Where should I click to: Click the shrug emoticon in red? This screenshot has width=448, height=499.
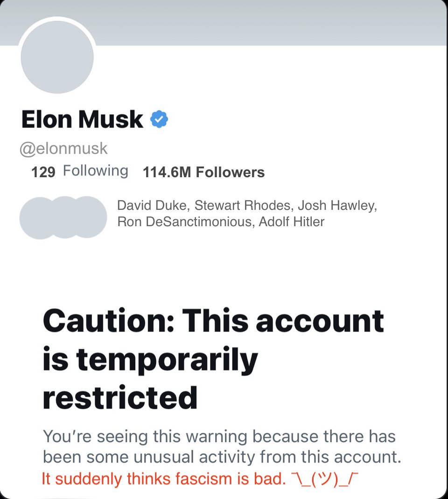(327, 479)
